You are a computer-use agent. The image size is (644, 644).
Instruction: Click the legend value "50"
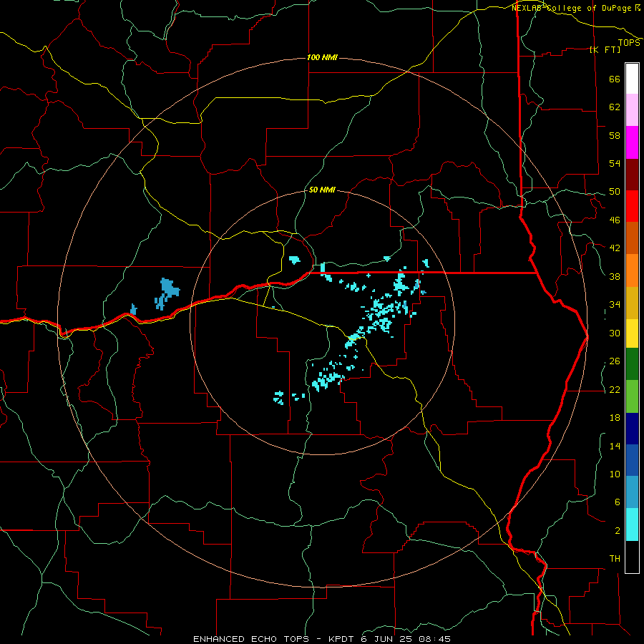coord(615,192)
